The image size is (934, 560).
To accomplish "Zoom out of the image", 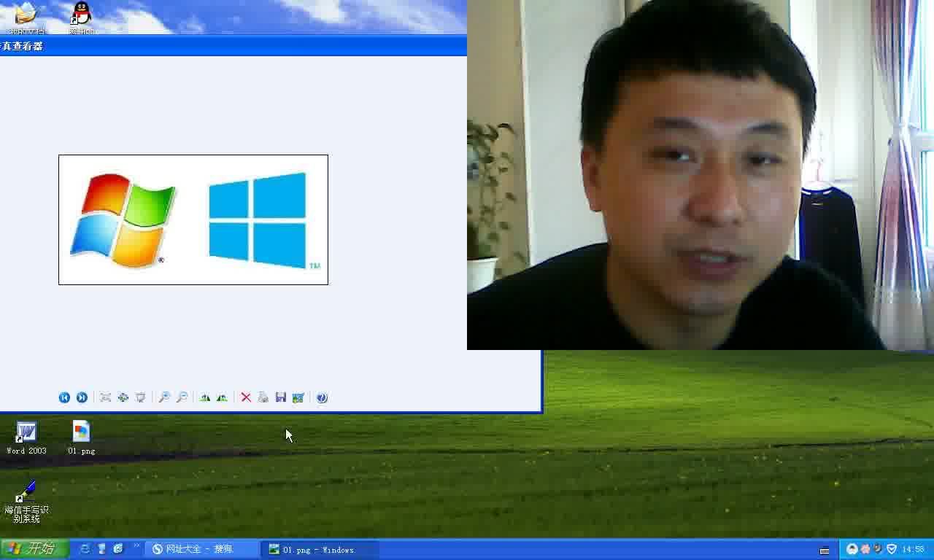I will pos(182,397).
